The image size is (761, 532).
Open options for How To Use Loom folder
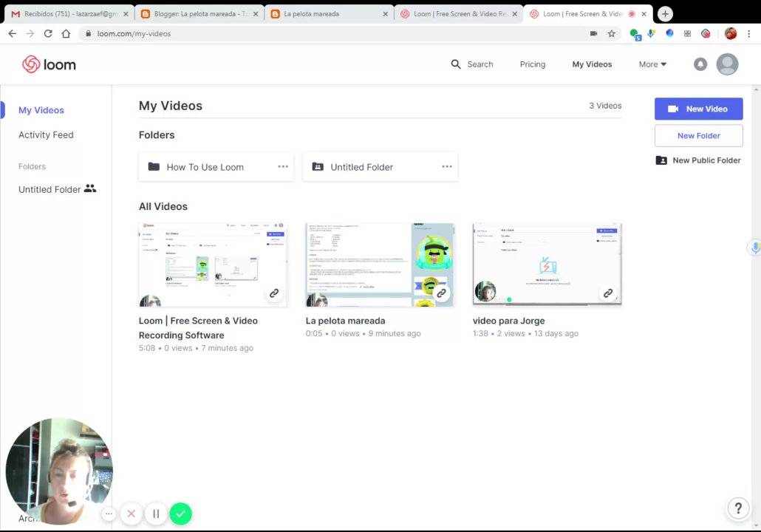(283, 166)
